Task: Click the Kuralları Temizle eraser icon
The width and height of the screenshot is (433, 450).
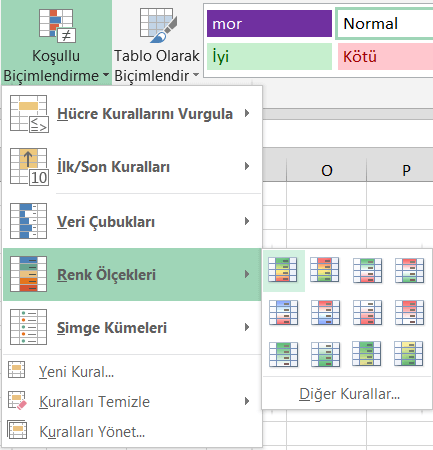Action: pos(17,400)
